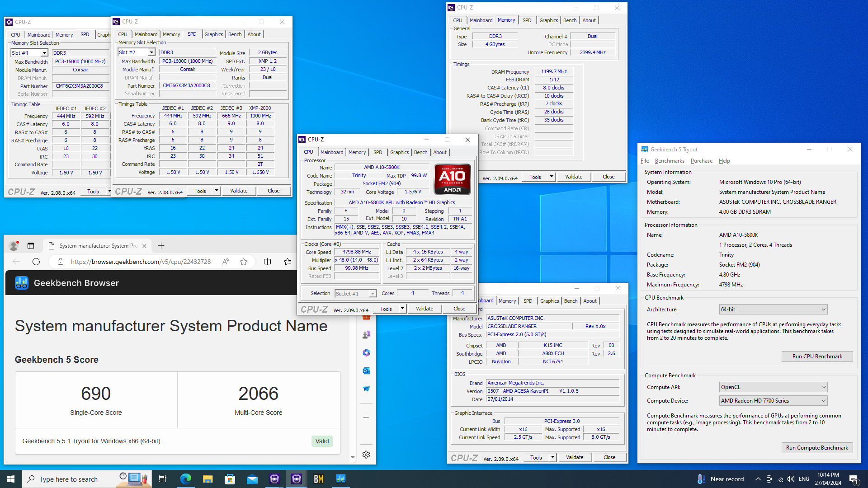This screenshot has width=868, height=488.
Task: Open the blue paper-plane Drop icon in sidebar
Action: click(366, 389)
